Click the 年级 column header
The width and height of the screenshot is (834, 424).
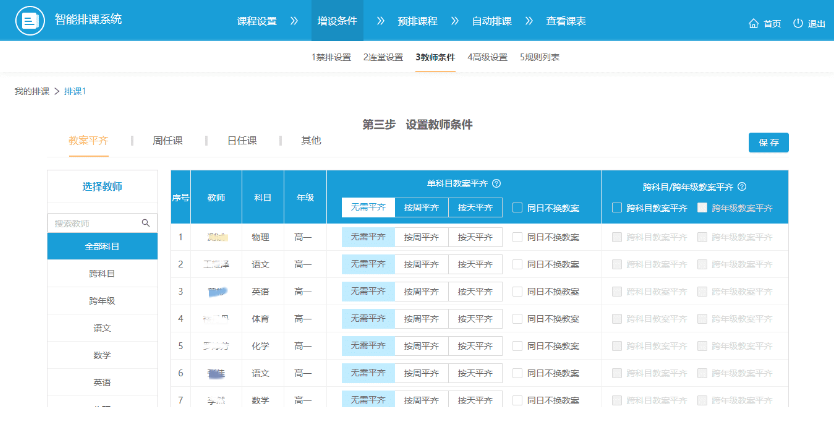[x=305, y=197]
